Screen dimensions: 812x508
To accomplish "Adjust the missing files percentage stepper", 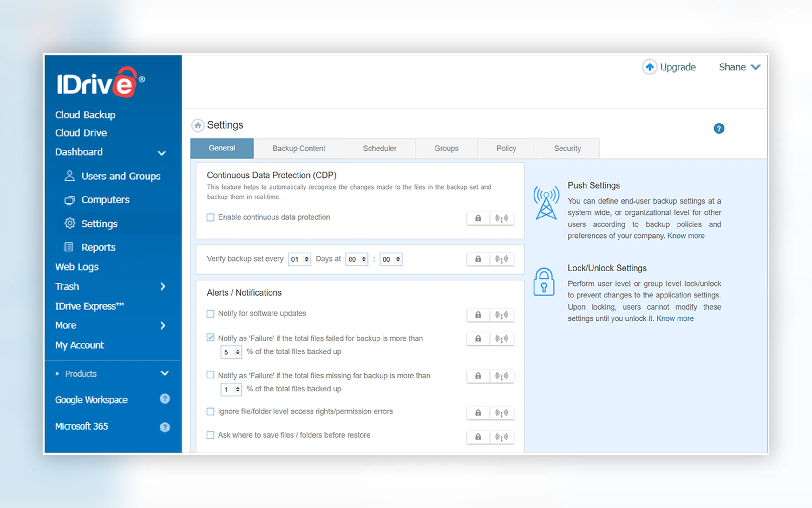I will 231,389.
